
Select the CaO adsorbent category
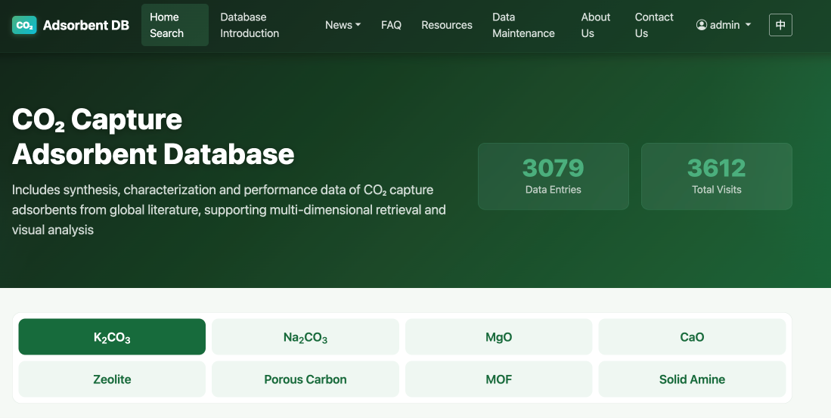pos(692,337)
